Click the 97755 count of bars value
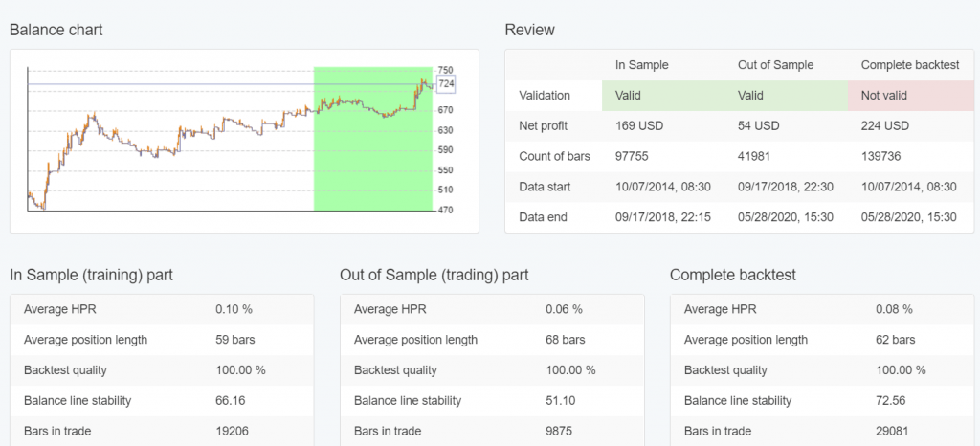The height and width of the screenshot is (446, 980). [633, 156]
